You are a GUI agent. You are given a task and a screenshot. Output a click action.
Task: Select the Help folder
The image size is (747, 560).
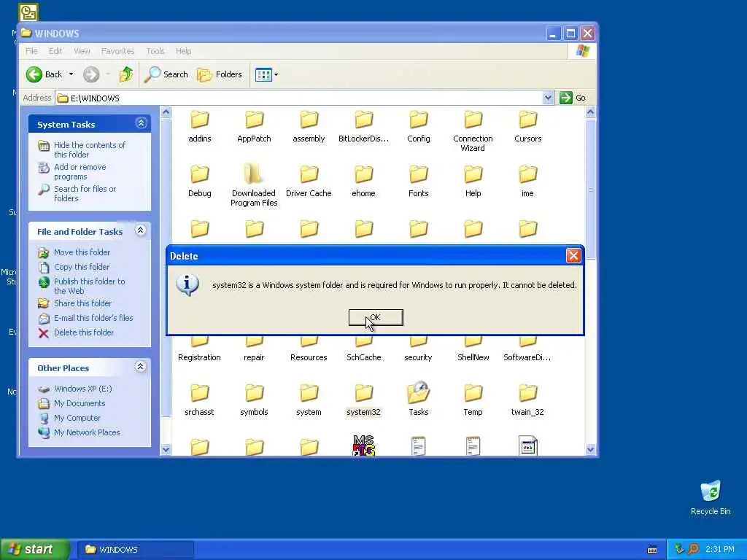coord(473,182)
